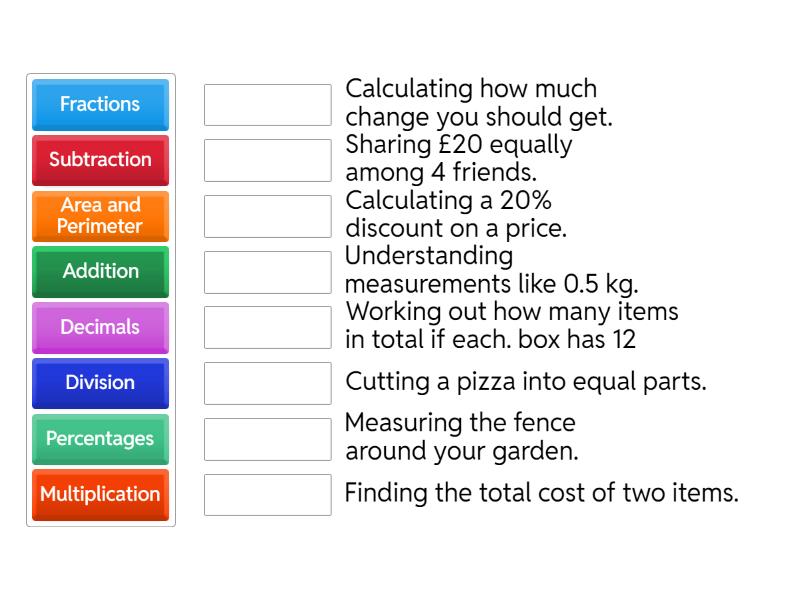Image resolution: width=800 pixels, height=600 pixels.
Task: Pick the red Subtraction tile
Action: pyautogui.click(x=100, y=160)
